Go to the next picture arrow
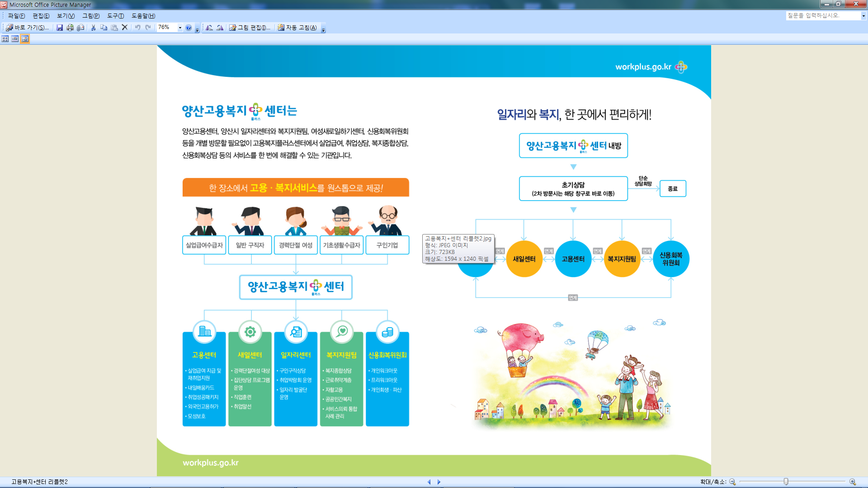Image resolution: width=868 pixels, height=488 pixels. point(439,482)
